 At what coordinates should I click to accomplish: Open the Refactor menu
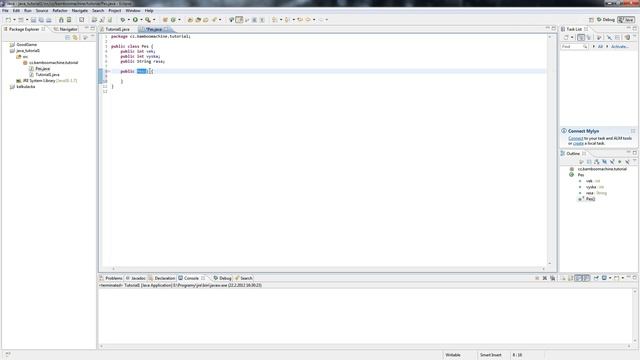tap(60, 11)
